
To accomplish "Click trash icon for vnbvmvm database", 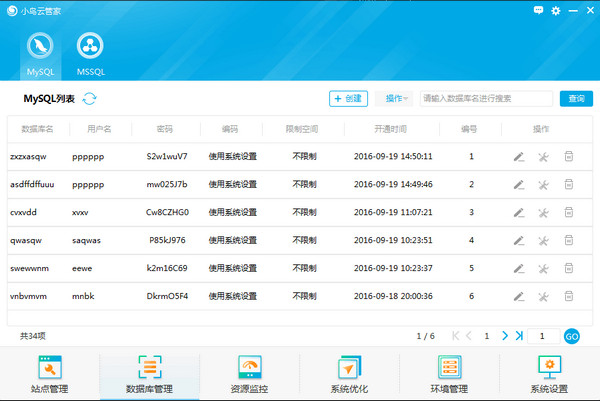I will click(x=568, y=297).
